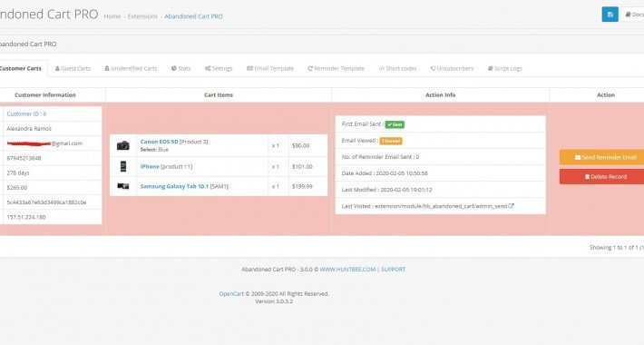Click the Cart Items column header
644x345 pixels.
[219, 95]
